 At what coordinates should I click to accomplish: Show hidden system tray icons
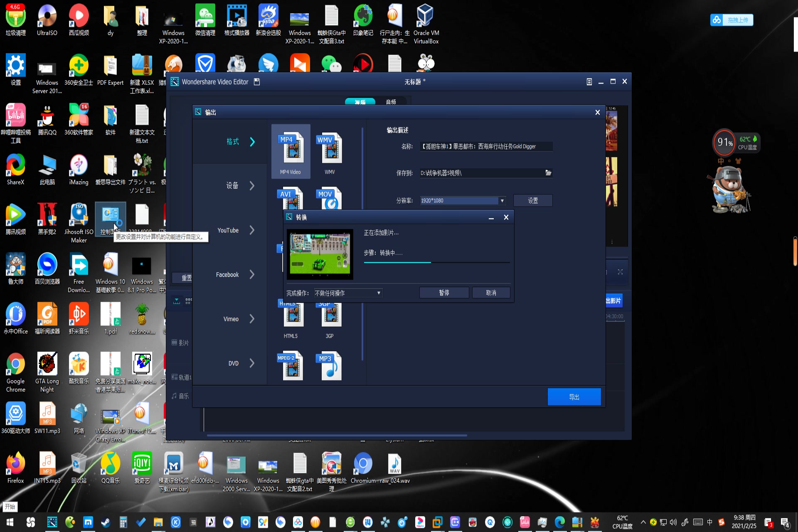pos(643,522)
